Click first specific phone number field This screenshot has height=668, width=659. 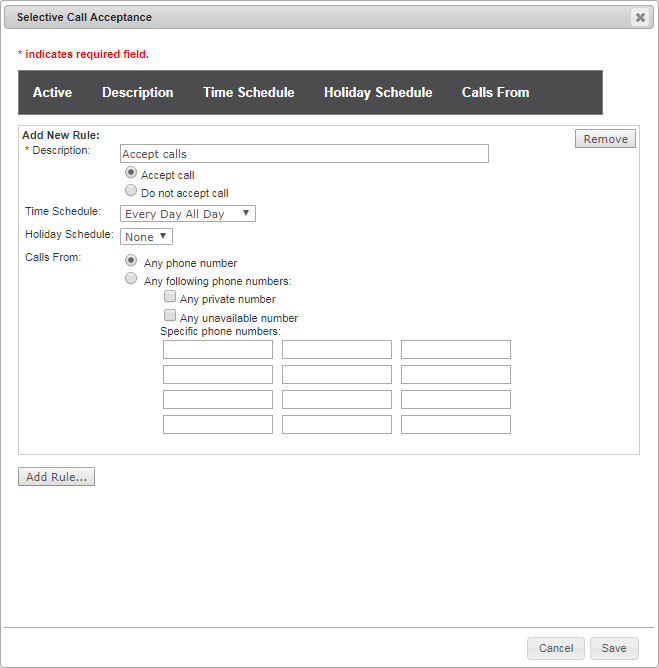tap(218, 350)
